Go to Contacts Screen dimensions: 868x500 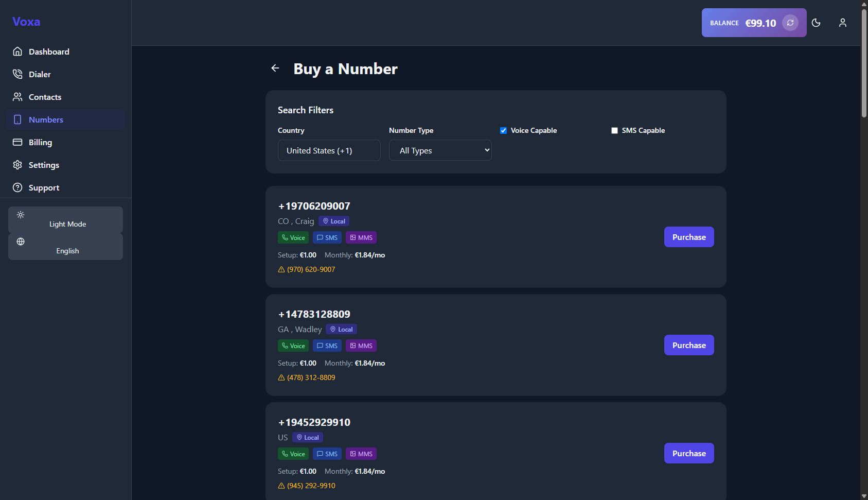(65, 97)
